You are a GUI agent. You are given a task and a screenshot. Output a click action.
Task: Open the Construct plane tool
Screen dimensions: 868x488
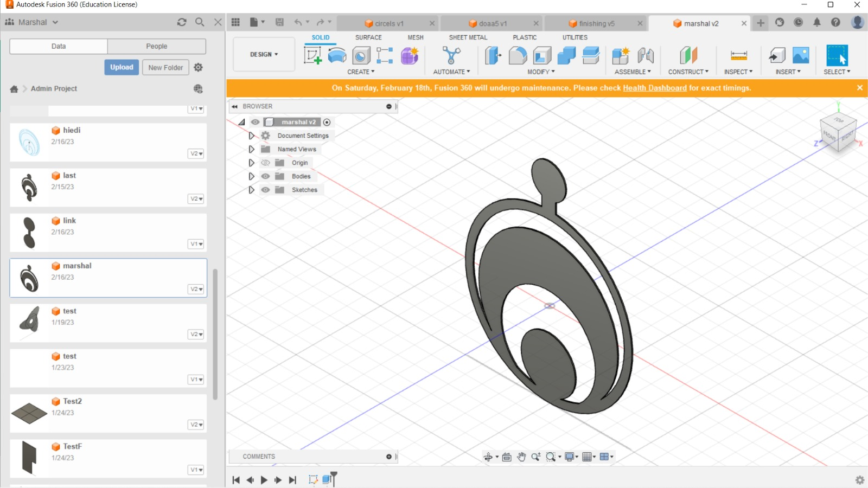pyautogui.click(x=688, y=55)
